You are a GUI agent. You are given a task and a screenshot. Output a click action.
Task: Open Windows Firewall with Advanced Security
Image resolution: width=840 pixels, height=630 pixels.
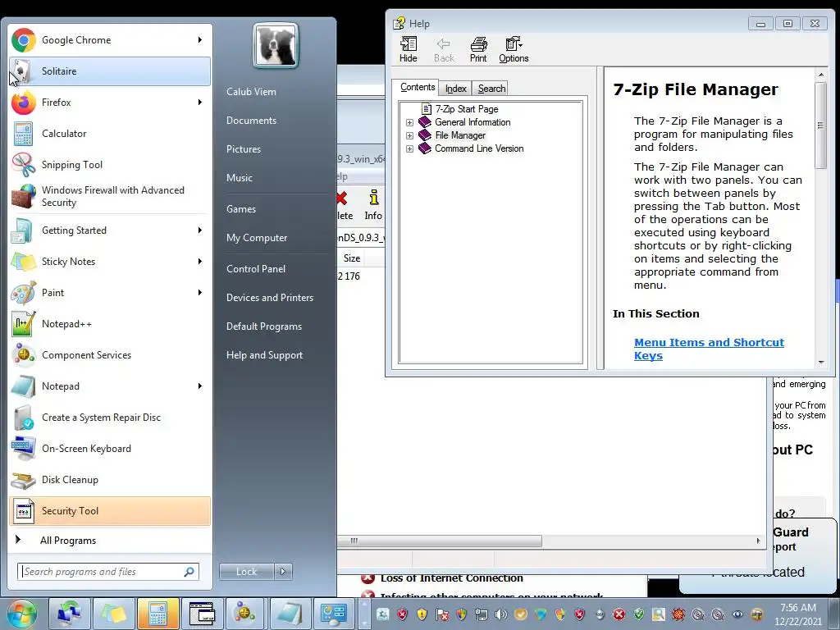pyautogui.click(x=110, y=196)
